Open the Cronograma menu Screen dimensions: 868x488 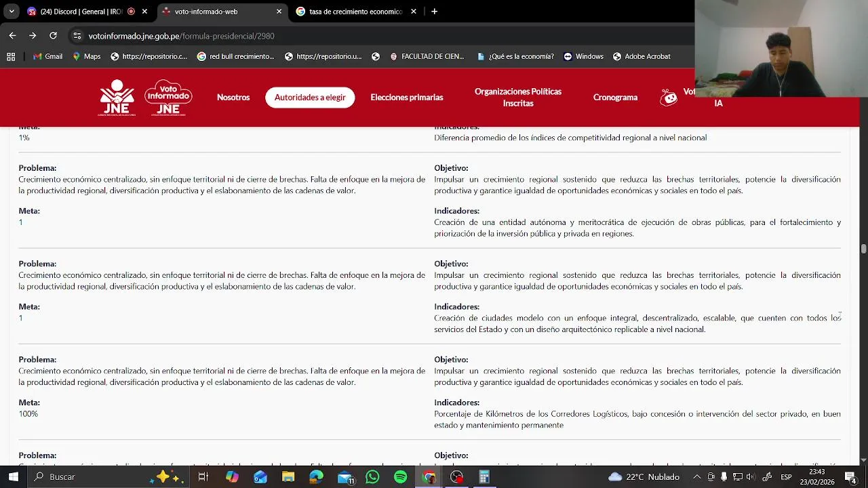coord(615,98)
